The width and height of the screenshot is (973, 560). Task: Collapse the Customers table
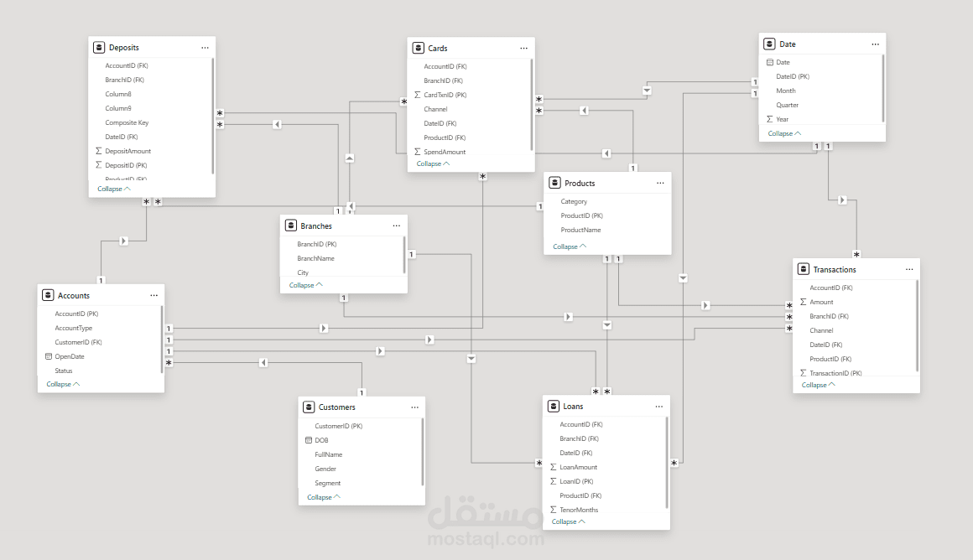(321, 496)
